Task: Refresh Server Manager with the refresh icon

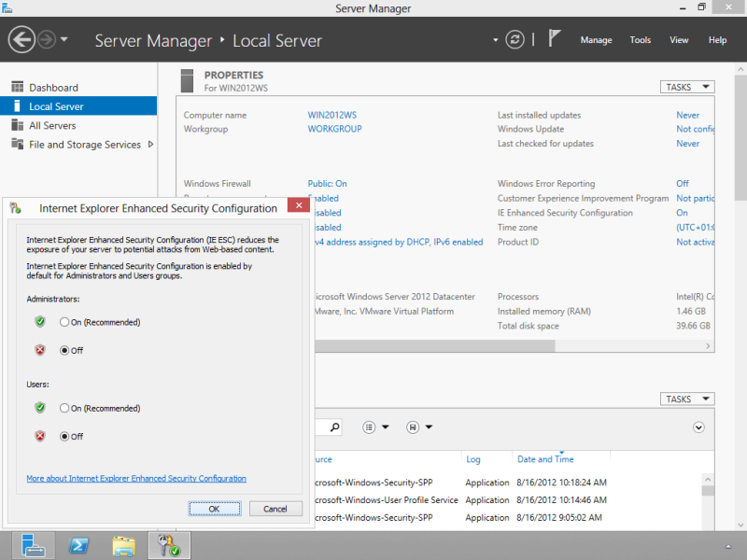Action: (x=515, y=39)
